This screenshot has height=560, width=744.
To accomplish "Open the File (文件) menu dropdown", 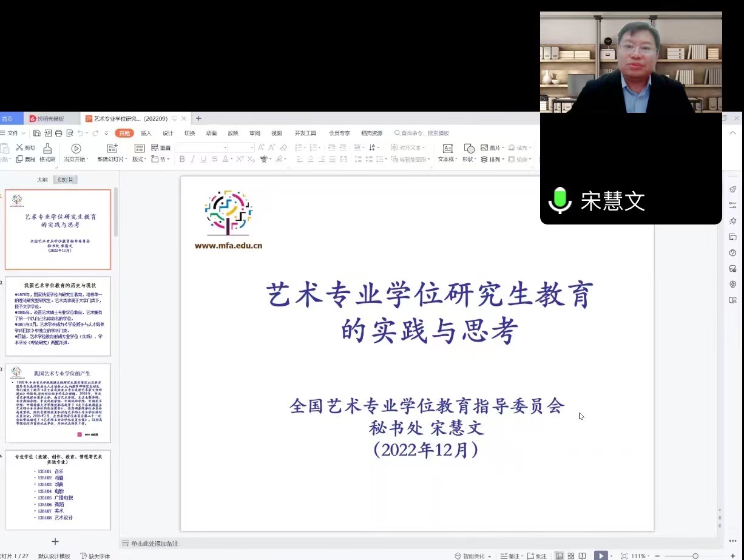I will click(x=13, y=133).
